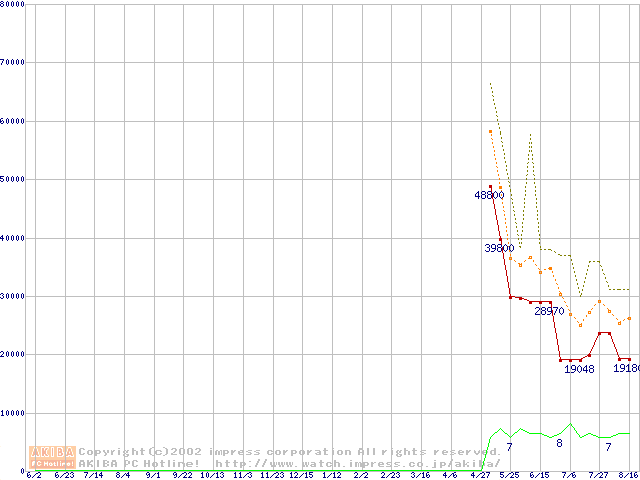Click the 70000 y-axis value
Viewport: 640px width, 480px height.
(x=13, y=62)
